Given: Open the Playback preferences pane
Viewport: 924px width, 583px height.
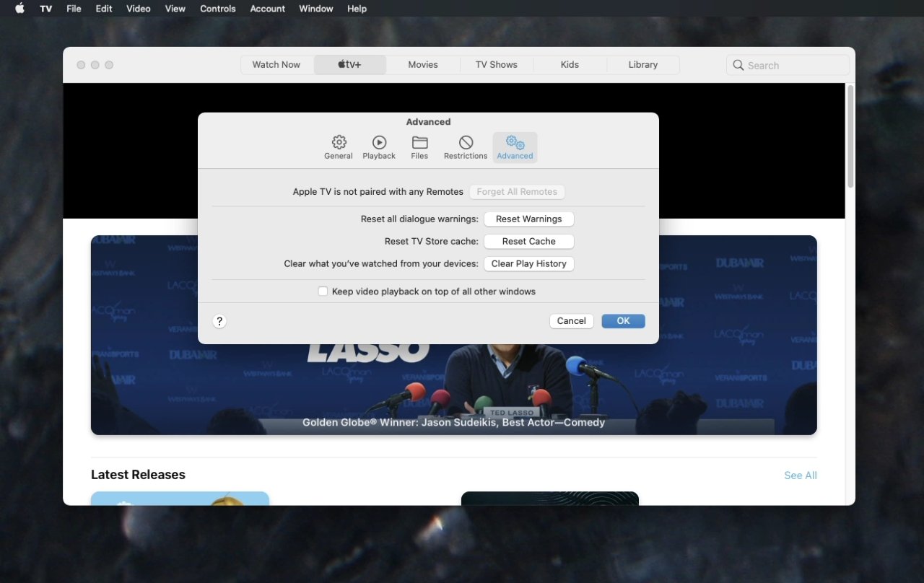Looking at the screenshot, I should click(x=379, y=147).
